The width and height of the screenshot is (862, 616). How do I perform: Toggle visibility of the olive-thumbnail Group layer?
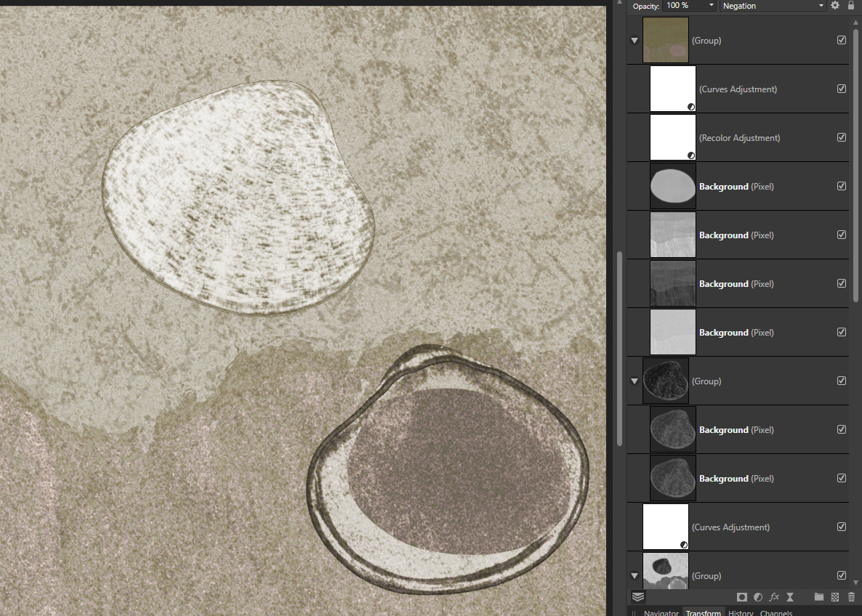841,40
